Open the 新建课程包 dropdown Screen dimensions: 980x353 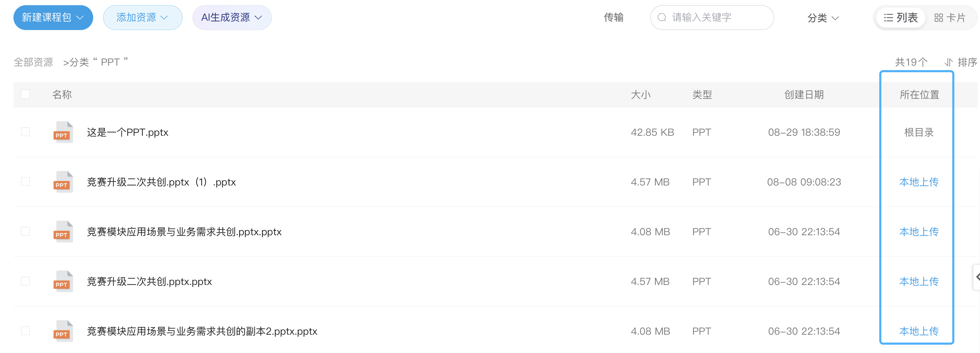53,18
